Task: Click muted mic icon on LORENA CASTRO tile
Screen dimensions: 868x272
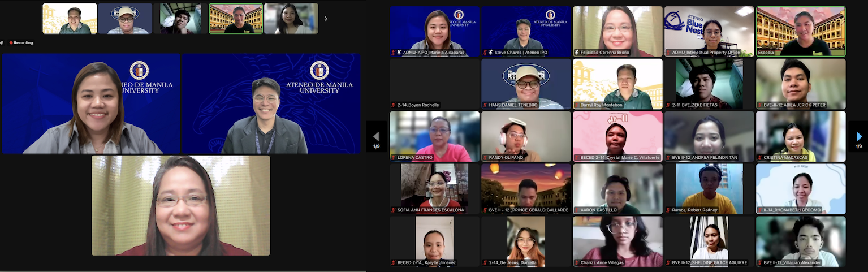Action: (x=394, y=158)
